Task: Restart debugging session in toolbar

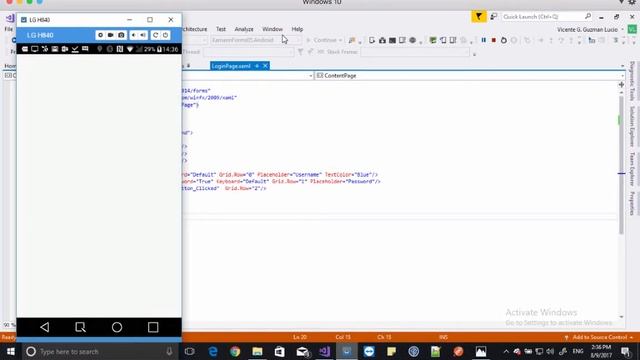Action: point(504,40)
